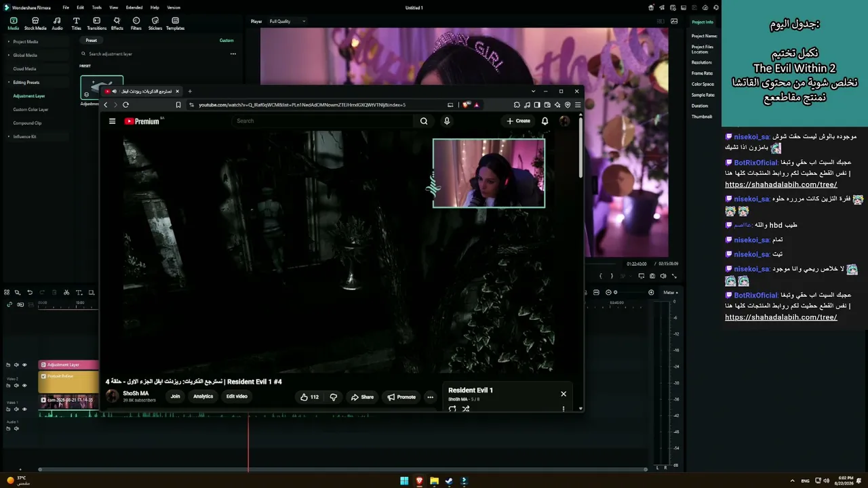Bookmark the YouTube page
868x488 pixels.
point(178,105)
